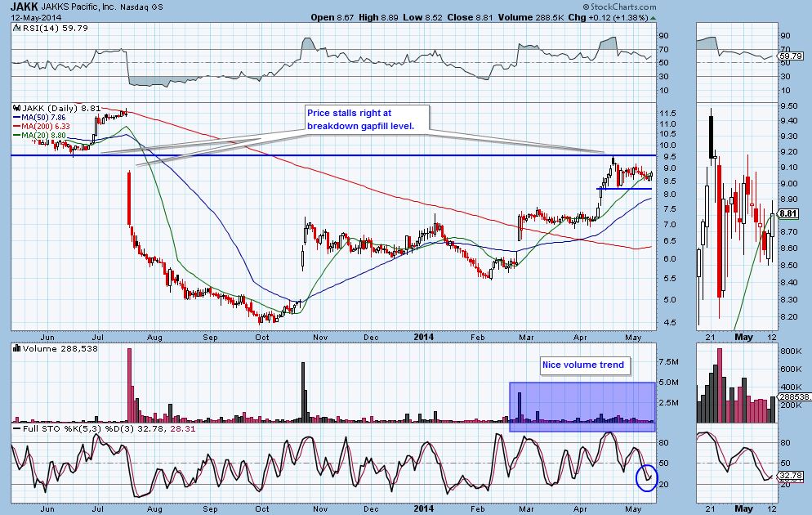Viewport: 812px width, 515px height.
Task: Click the green up-triangle after the Chg percentage
Action: 653,18
